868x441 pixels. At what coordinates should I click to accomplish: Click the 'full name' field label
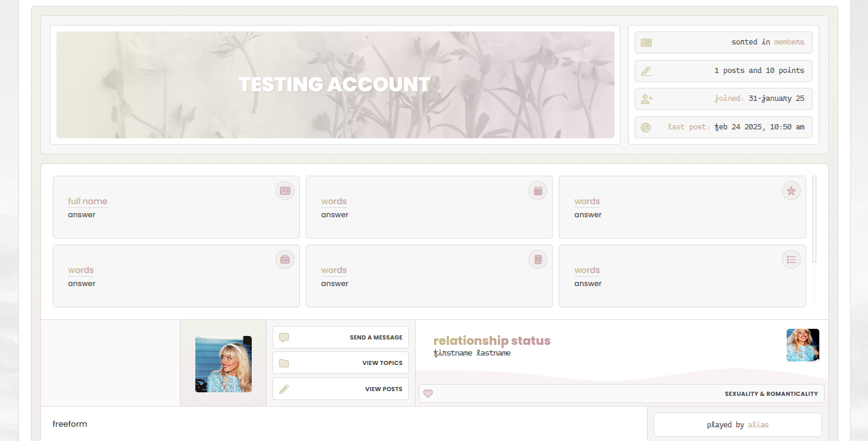[88, 201]
